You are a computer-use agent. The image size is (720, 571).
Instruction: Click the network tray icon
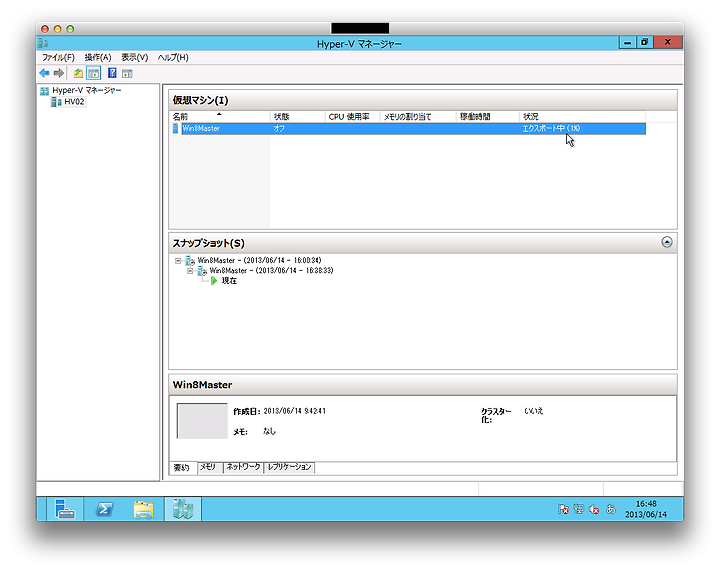point(579,509)
